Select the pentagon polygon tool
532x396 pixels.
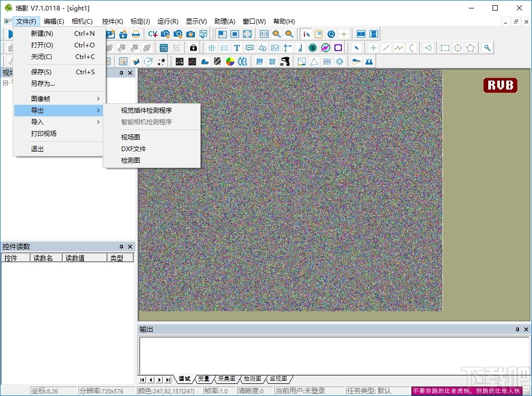tap(470, 48)
